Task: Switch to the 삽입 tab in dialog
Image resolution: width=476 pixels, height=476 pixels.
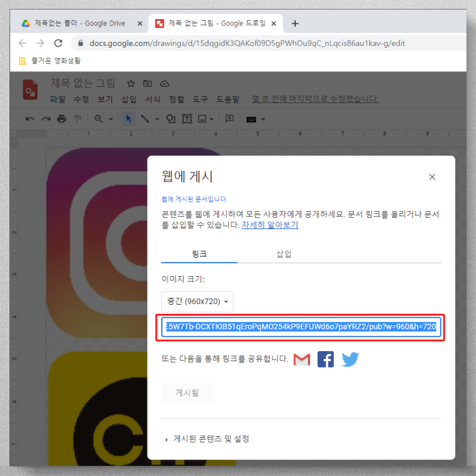Action: coord(284,254)
